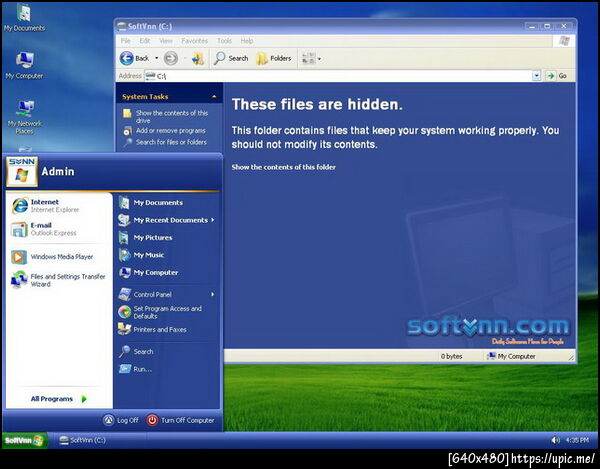Open the Search pane in Explorer toolbar
600x469 pixels.
pos(231,59)
